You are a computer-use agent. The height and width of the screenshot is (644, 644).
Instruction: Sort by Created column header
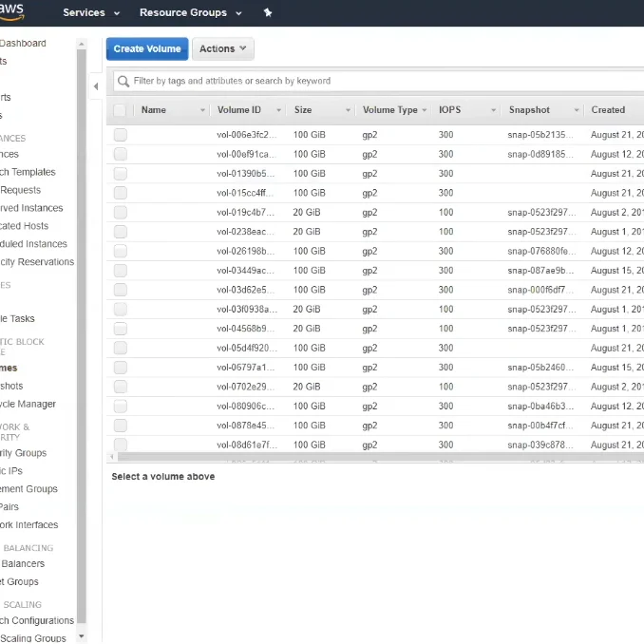pyautogui.click(x=608, y=110)
